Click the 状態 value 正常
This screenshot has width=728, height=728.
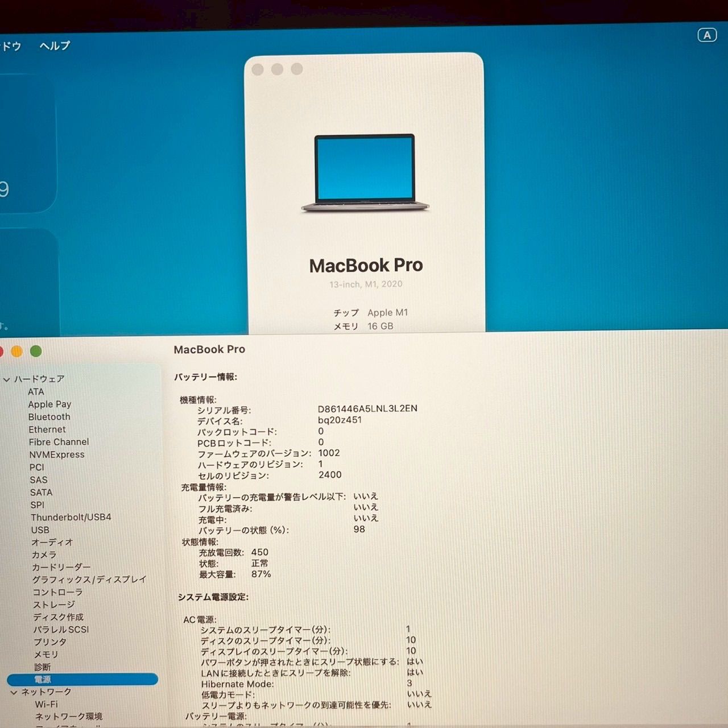[260, 563]
